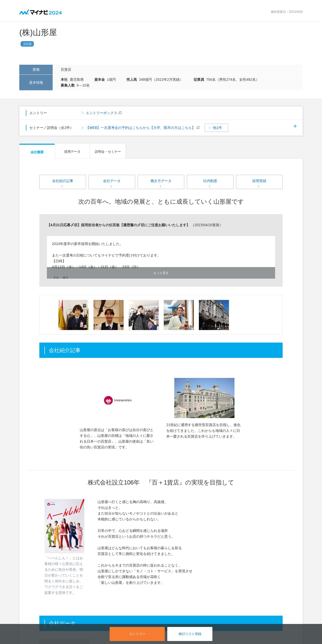Expand the message board with もっと見る
Image resolution: width=322 pixels, height=644 pixels.
tap(161, 273)
